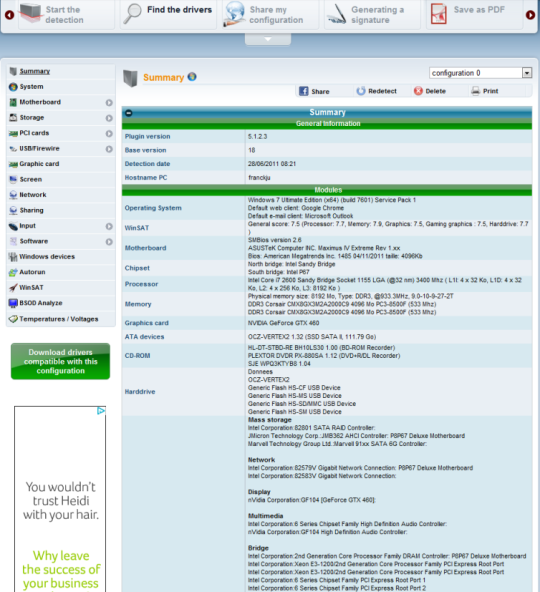Share configuration on Facebook
Screen dimensions: 540x592
pyautogui.click(x=315, y=91)
